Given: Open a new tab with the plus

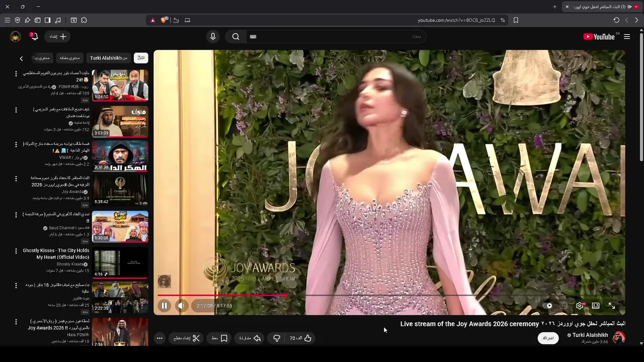Looking at the screenshot, I should 554,7.
